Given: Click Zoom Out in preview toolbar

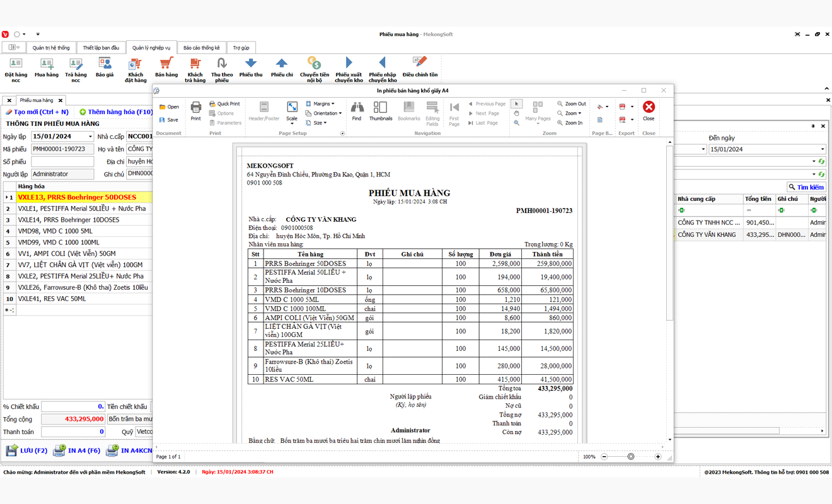Looking at the screenshot, I should click(x=571, y=104).
